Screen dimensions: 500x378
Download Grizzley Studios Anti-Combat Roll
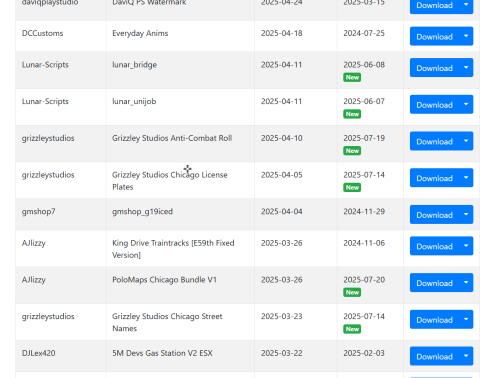434,141
